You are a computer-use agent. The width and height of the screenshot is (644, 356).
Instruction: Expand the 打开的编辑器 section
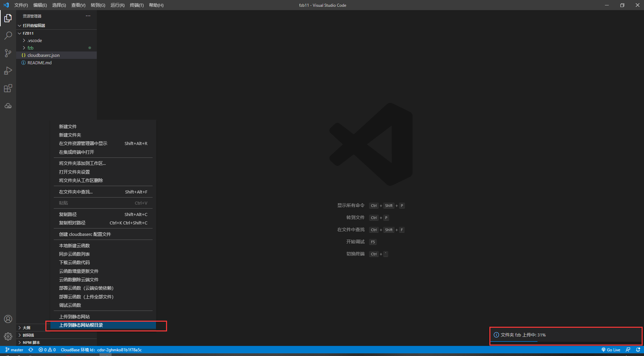tap(56, 26)
